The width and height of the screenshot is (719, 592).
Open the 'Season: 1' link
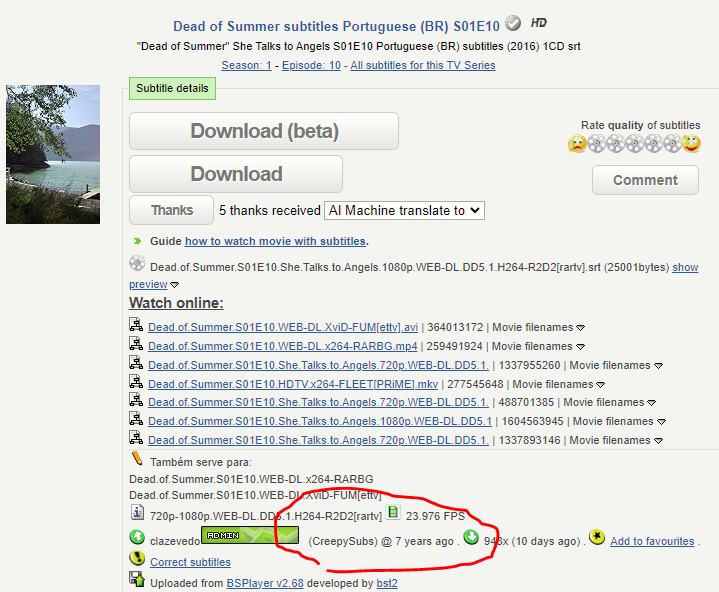click(247, 66)
